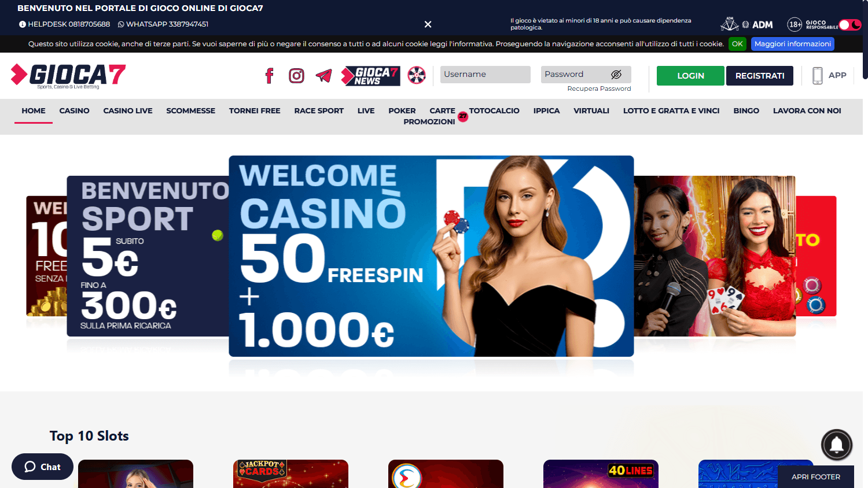Open the CASINO menu item
The width and height of the screenshot is (868, 488).
75,110
